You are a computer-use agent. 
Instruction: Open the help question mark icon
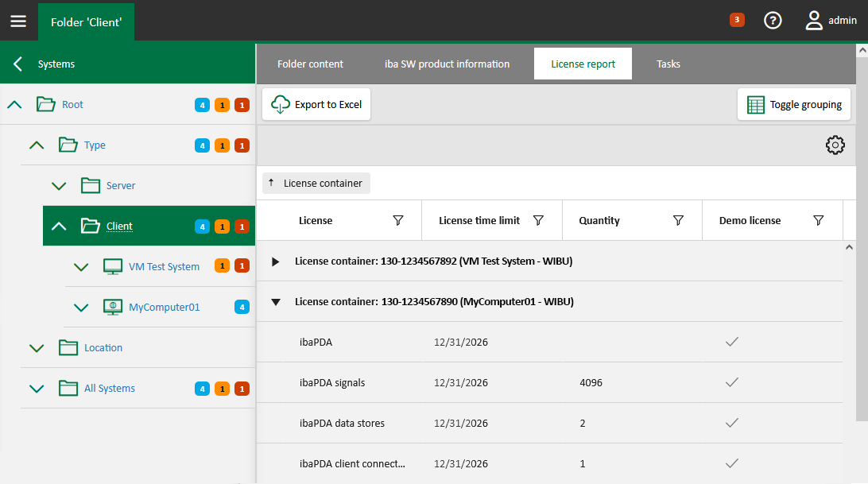click(x=773, y=21)
